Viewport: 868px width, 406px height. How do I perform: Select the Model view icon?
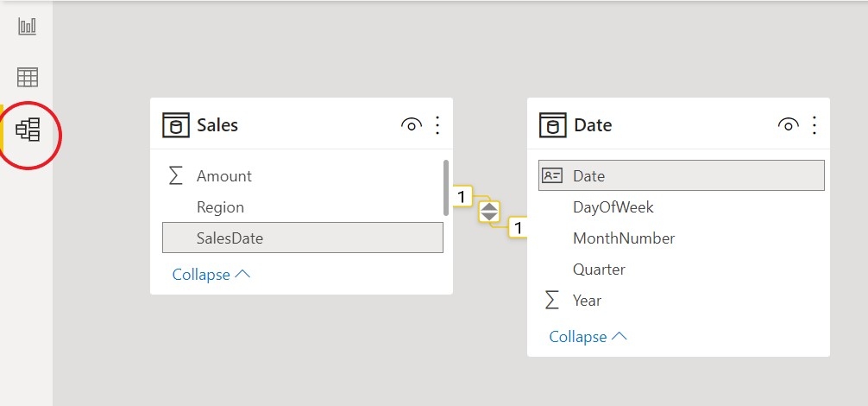point(28,130)
